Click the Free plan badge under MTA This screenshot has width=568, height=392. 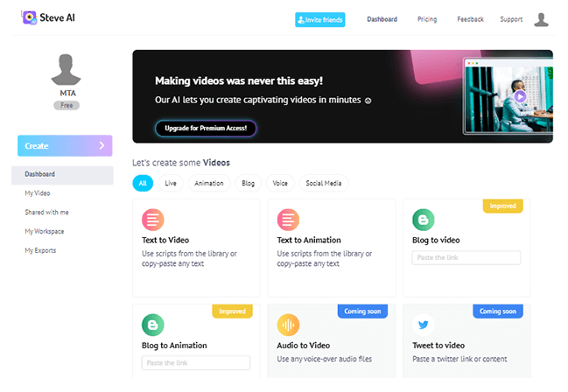[67, 105]
